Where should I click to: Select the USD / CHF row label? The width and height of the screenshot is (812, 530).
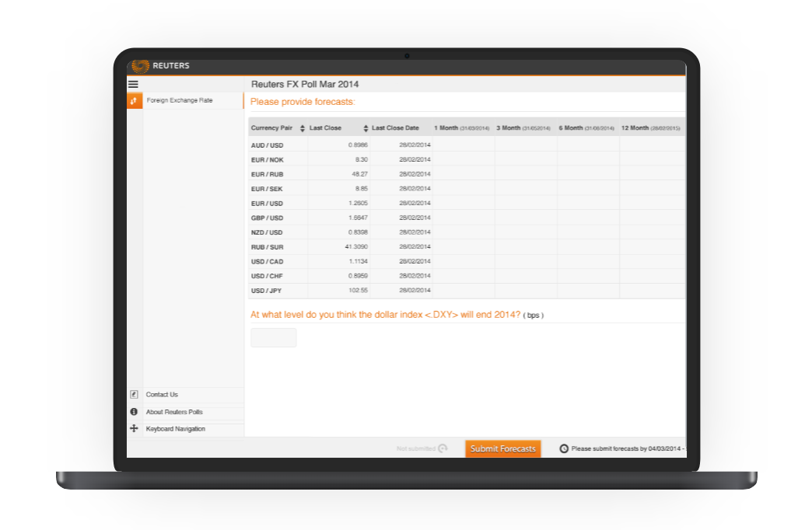coord(267,276)
